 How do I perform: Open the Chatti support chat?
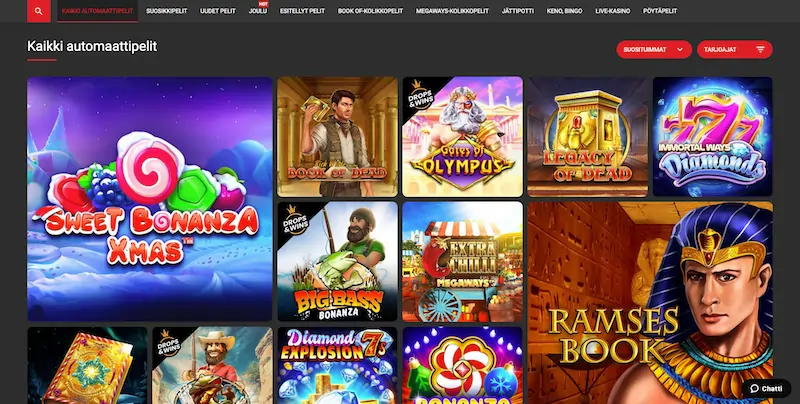(x=766, y=389)
